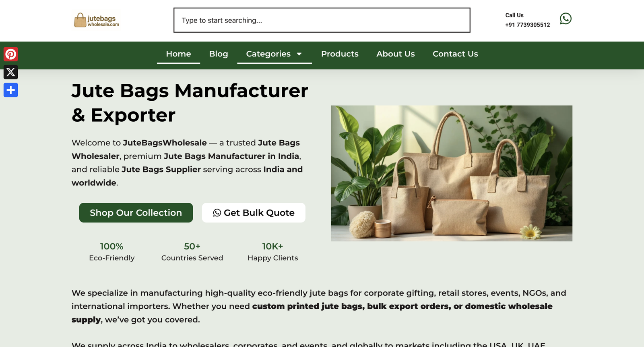This screenshot has height=347, width=644.
Task: Open the Blog page
Action: [219, 54]
